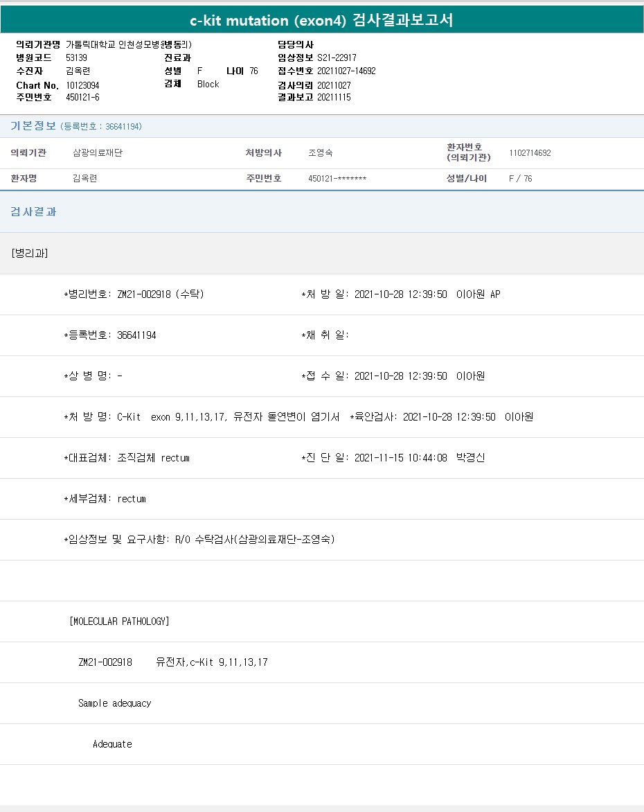Click the '검사결과' section heading
Image resolution: width=644 pixels, height=812 pixels.
coord(33,212)
